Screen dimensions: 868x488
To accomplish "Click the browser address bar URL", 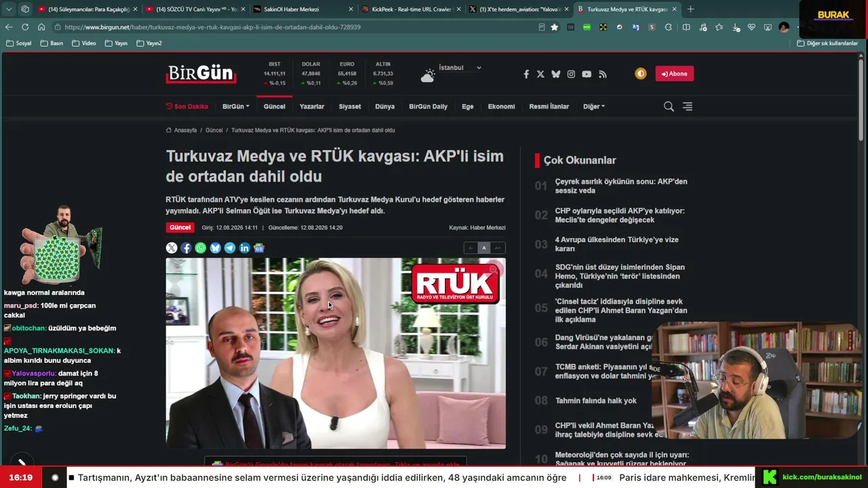I will tap(213, 27).
